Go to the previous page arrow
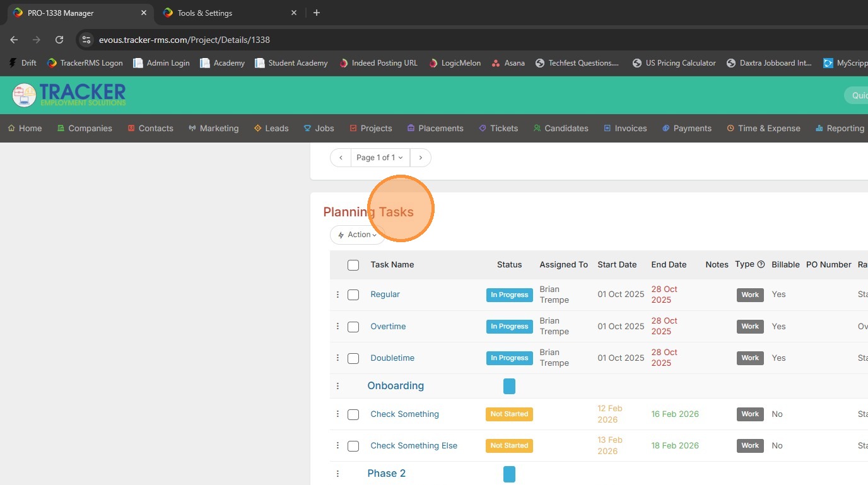Image resolution: width=868 pixels, height=485 pixels. tap(341, 158)
